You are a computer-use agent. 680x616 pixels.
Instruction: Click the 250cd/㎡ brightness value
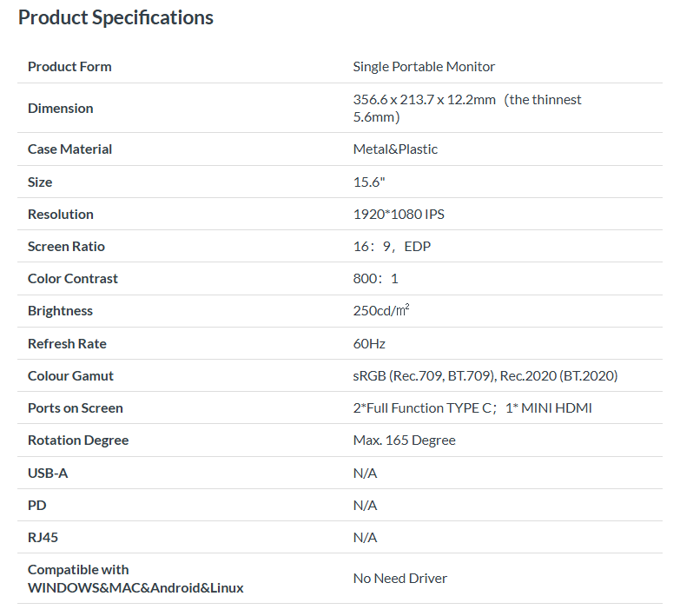coord(381,310)
